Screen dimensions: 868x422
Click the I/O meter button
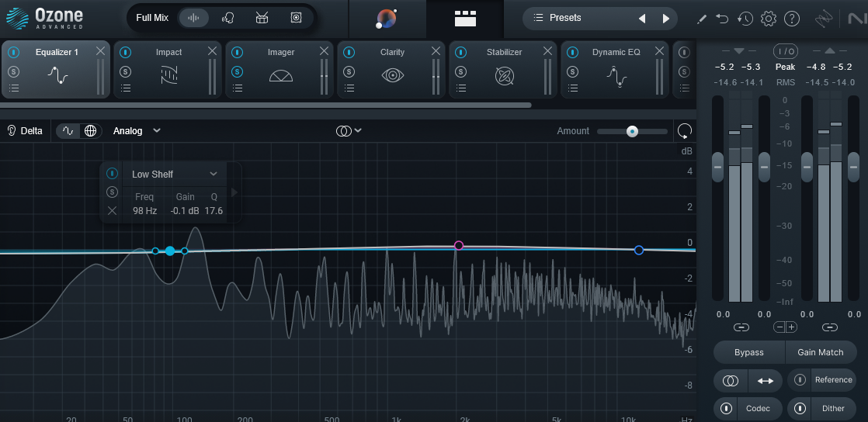coord(786,51)
